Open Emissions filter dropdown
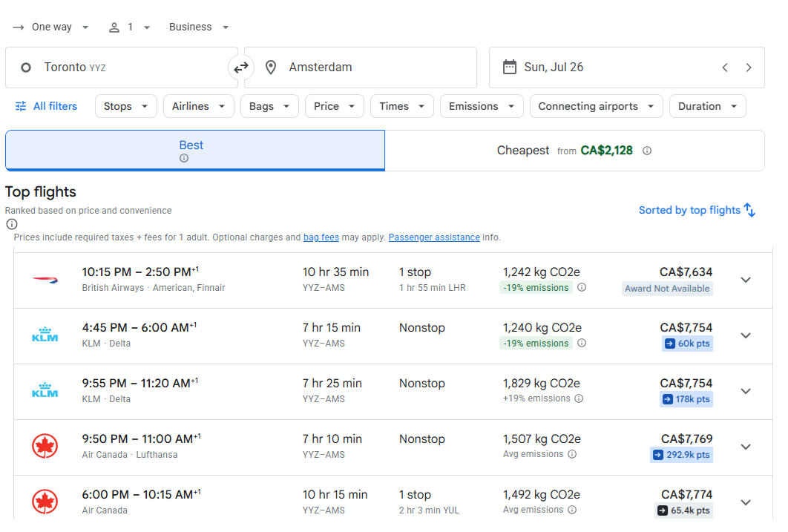This screenshot has height=532, width=788. point(482,106)
